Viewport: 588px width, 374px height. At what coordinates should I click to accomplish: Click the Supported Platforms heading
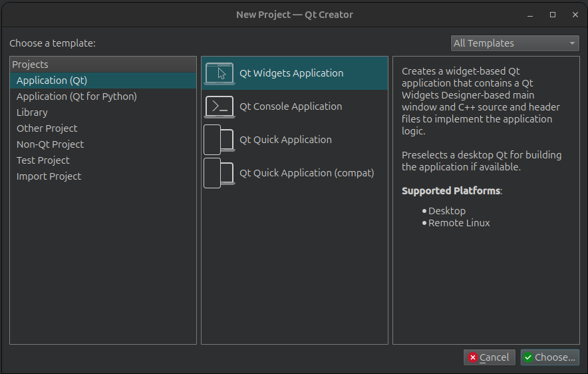(452, 190)
